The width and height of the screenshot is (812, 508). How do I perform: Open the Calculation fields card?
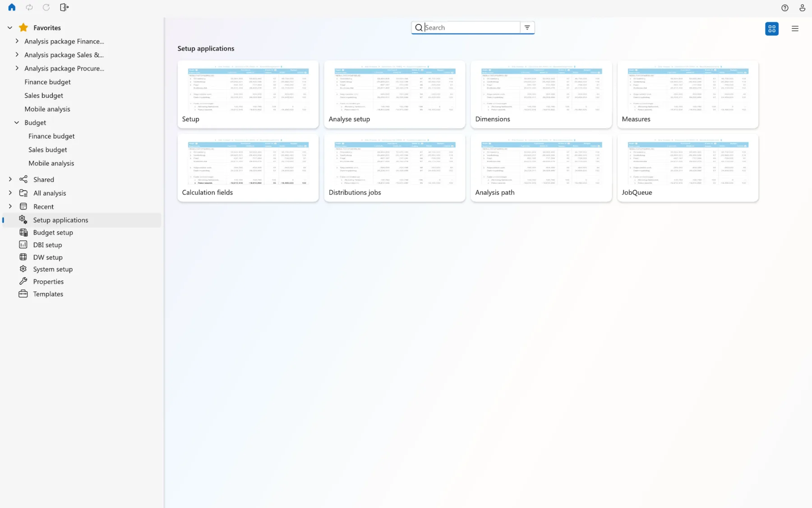pos(248,168)
